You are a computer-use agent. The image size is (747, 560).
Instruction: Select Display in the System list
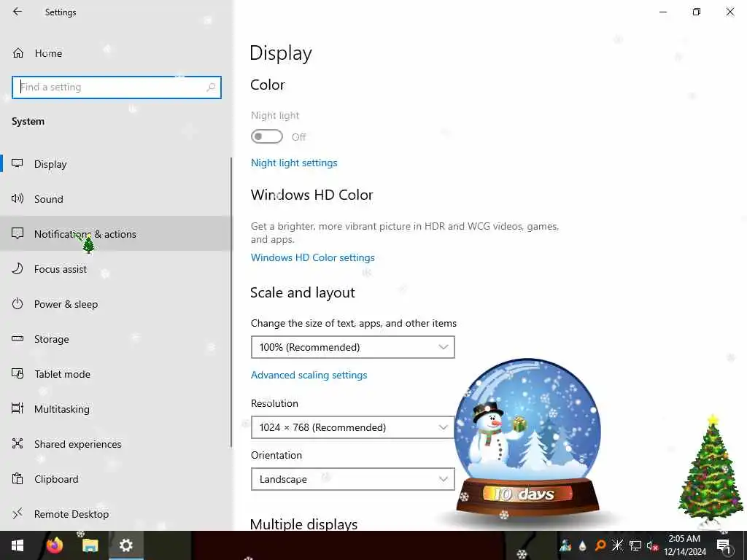116,164
